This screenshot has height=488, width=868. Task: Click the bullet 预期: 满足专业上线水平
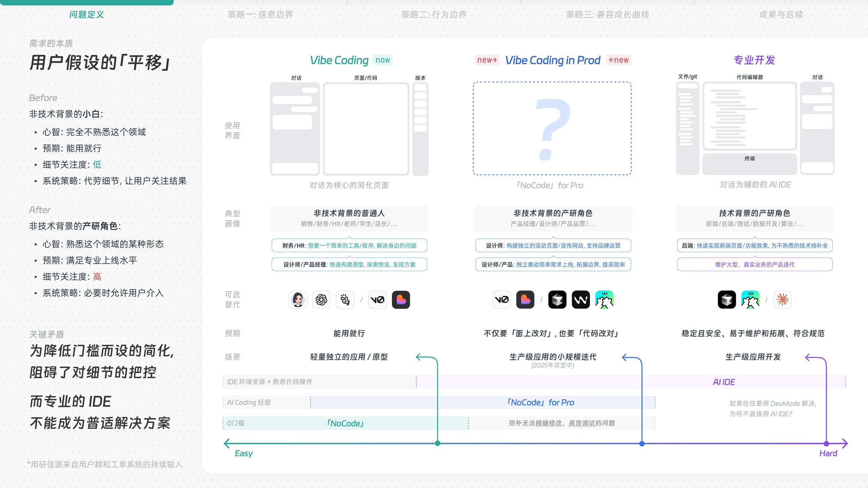[90, 260]
